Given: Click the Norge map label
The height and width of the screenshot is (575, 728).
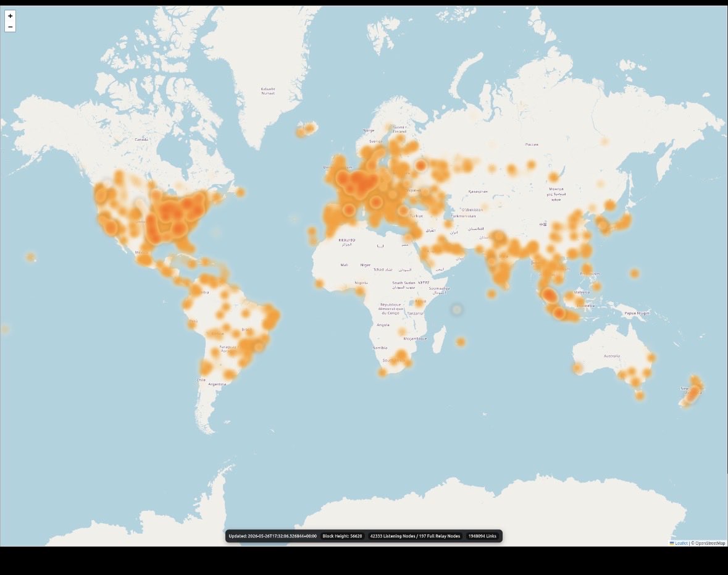Looking at the screenshot, I should [x=369, y=130].
